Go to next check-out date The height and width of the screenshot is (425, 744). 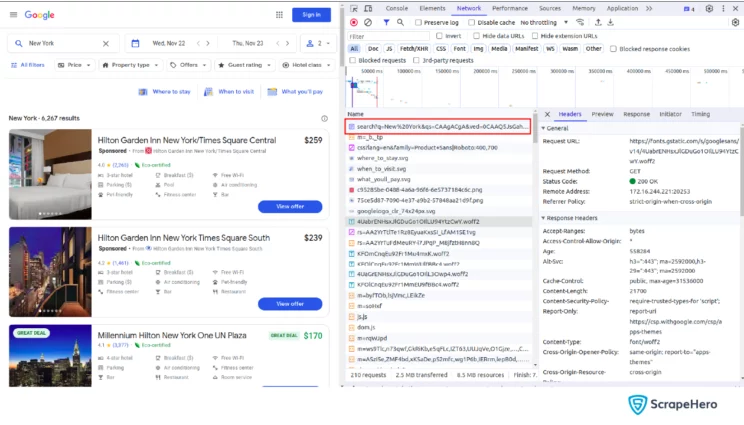pos(288,43)
